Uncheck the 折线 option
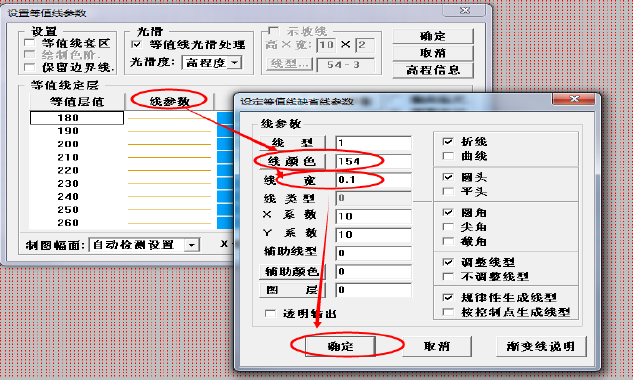The image size is (635, 382). pyautogui.click(x=448, y=141)
